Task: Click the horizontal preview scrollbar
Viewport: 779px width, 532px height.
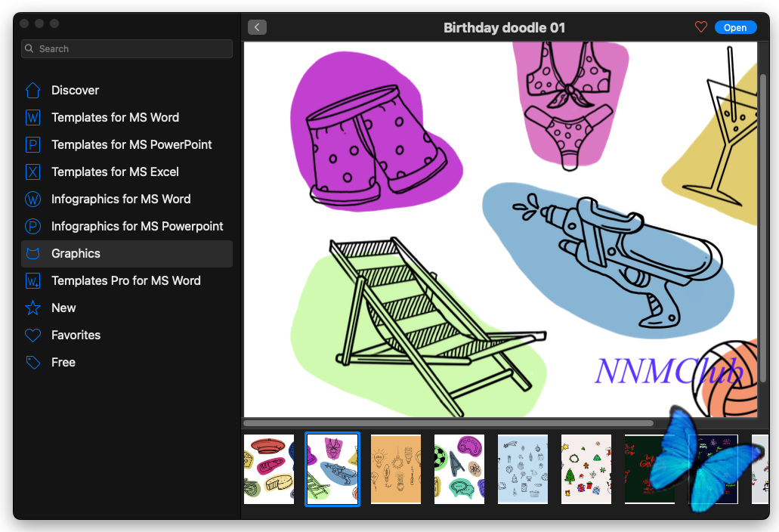Action: pos(448,424)
